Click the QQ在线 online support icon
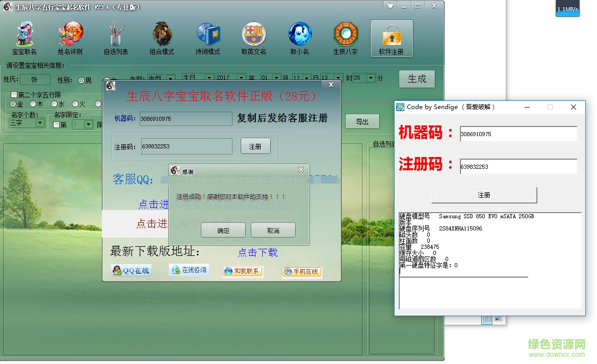597x364 pixels. (131, 271)
